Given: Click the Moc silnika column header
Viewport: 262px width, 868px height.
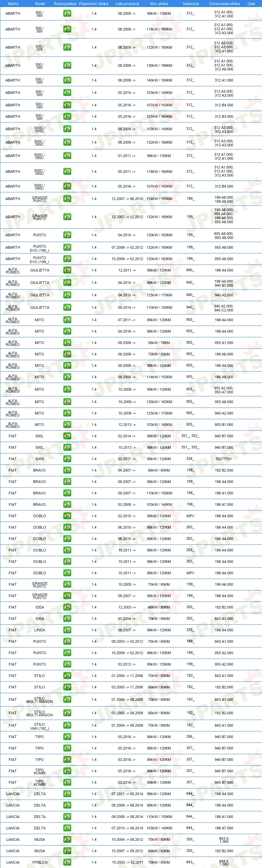Looking at the screenshot, I should pyautogui.click(x=159, y=4).
